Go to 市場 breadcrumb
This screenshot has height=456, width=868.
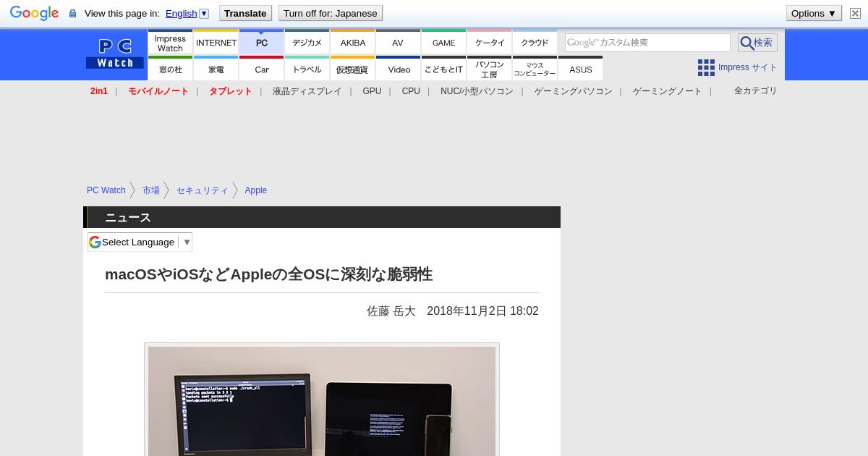point(150,190)
